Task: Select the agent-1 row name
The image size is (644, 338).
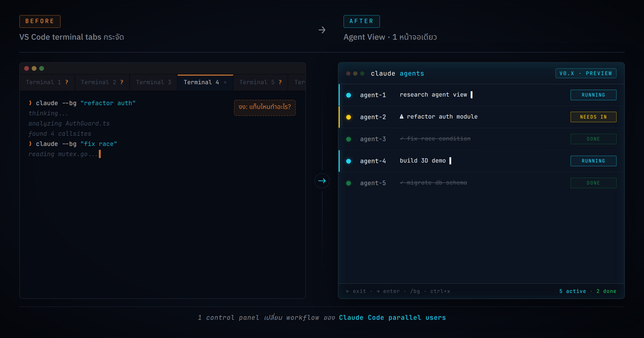Action: pyautogui.click(x=373, y=95)
